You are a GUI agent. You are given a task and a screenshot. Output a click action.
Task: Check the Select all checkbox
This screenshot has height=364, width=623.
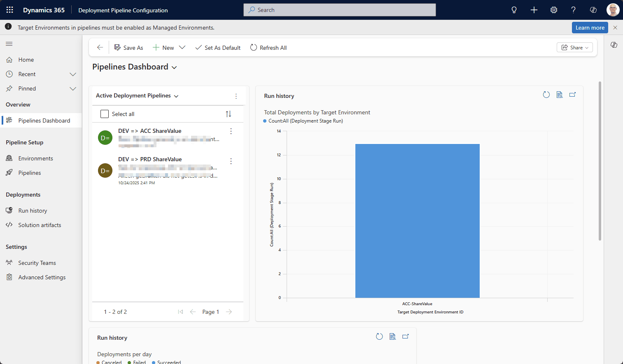coord(105,114)
